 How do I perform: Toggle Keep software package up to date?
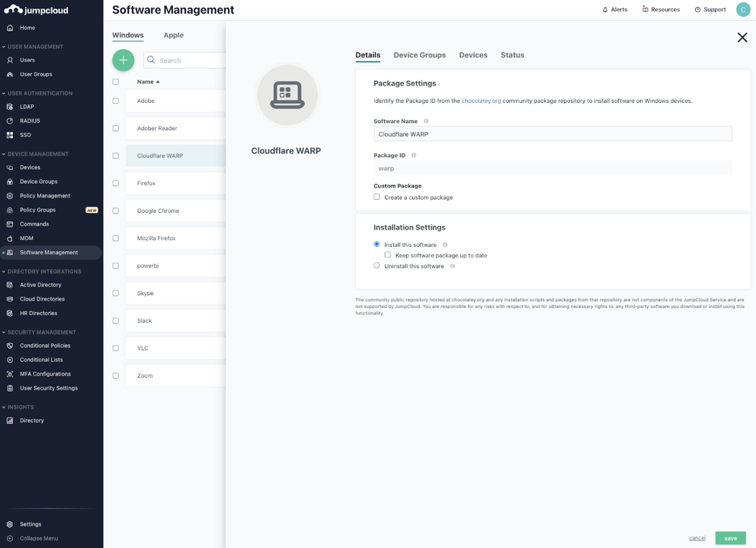click(387, 255)
